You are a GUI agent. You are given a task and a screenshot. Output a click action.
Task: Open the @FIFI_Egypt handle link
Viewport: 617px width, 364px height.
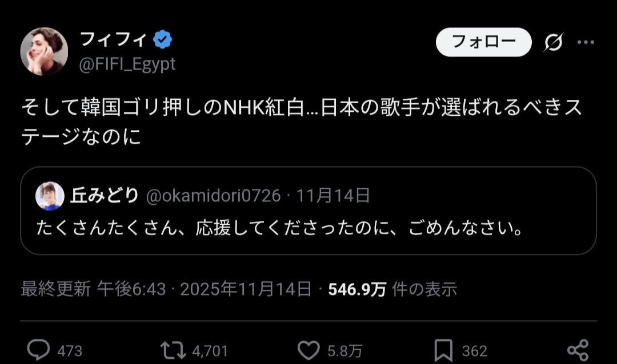[x=127, y=64]
